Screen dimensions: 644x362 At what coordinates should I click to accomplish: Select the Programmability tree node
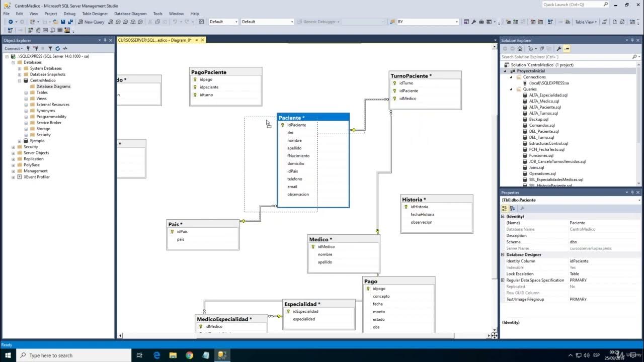(51, 117)
